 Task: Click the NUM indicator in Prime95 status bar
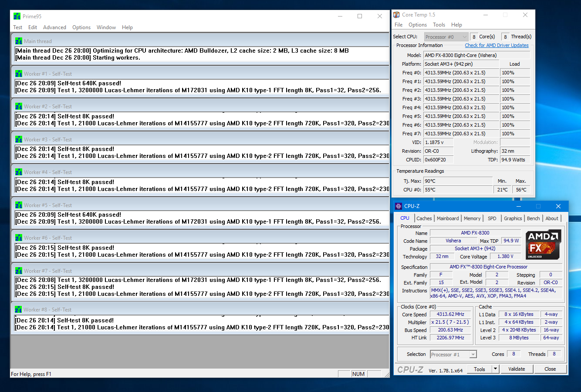(358, 374)
